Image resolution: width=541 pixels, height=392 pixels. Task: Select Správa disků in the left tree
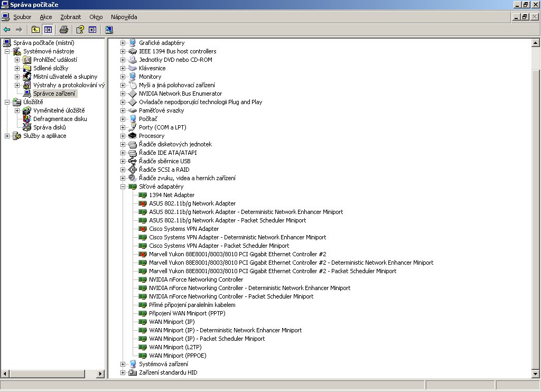pos(49,127)
